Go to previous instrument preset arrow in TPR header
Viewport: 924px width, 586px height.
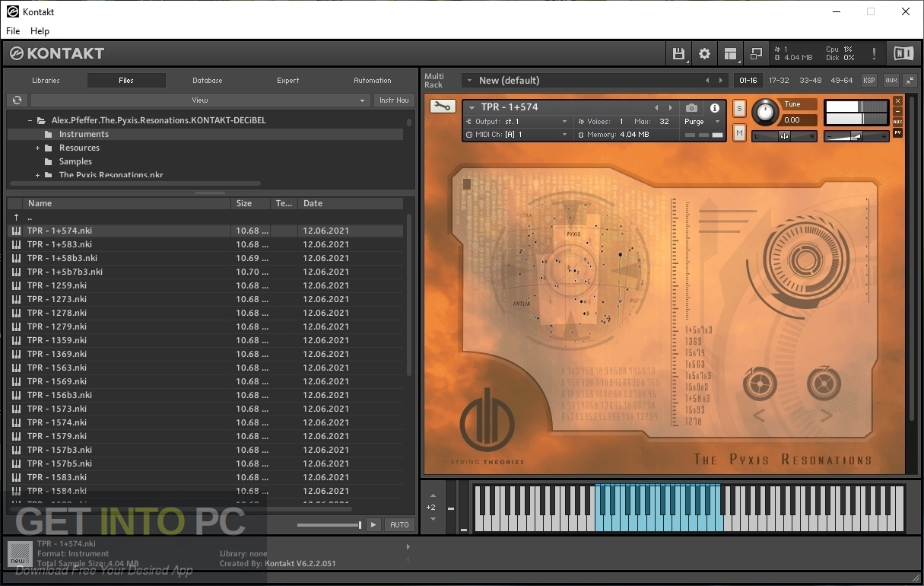point(656,108)
